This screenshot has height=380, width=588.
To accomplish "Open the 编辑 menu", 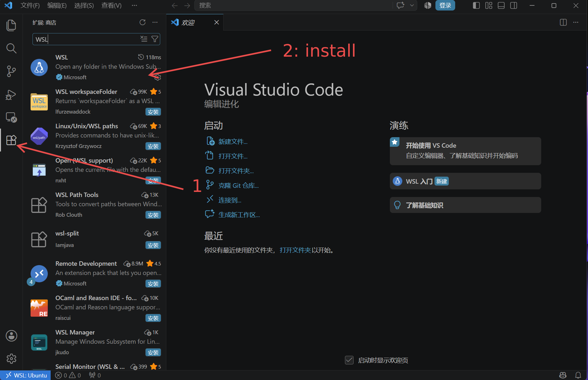I will click(57, 5).
